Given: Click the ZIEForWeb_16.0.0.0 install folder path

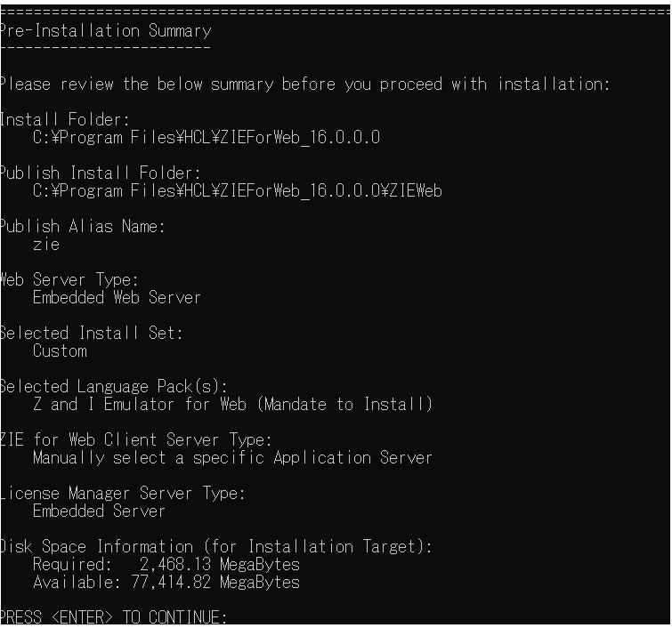Looking at the screenshot, I should tap(206, 138).
